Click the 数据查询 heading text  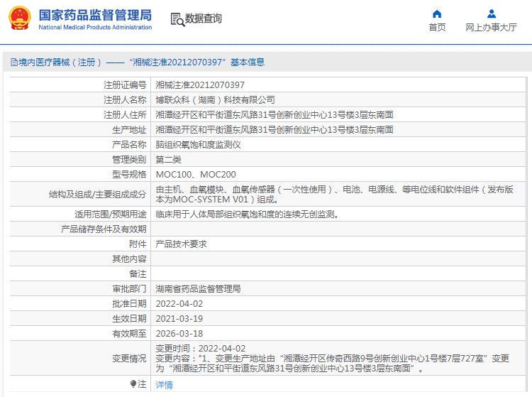point(204,18)
